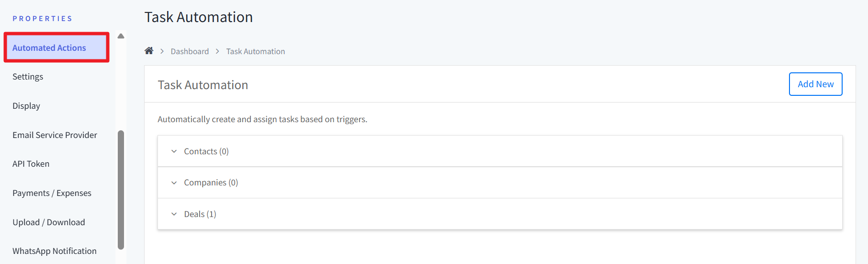Open Upload / Download section

pos(49,222)
